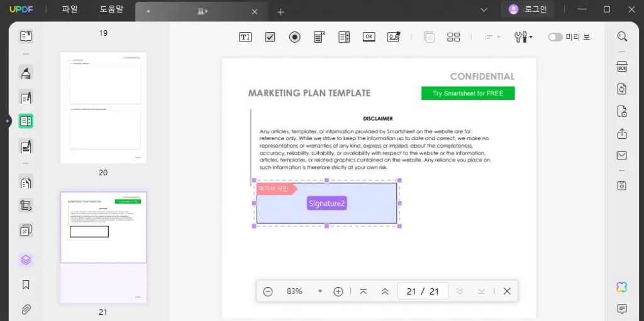Toggle the preview switch
The width and height of the screenshot is (644, 321).
555,37
